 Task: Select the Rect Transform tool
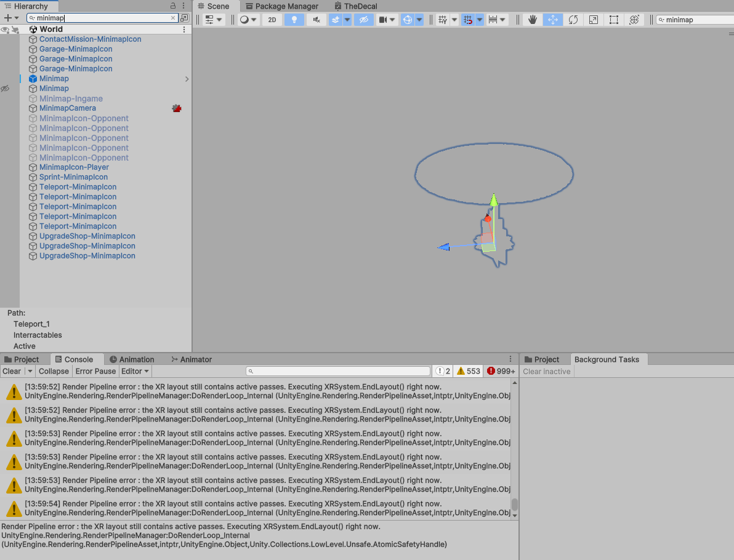(613, 20)
